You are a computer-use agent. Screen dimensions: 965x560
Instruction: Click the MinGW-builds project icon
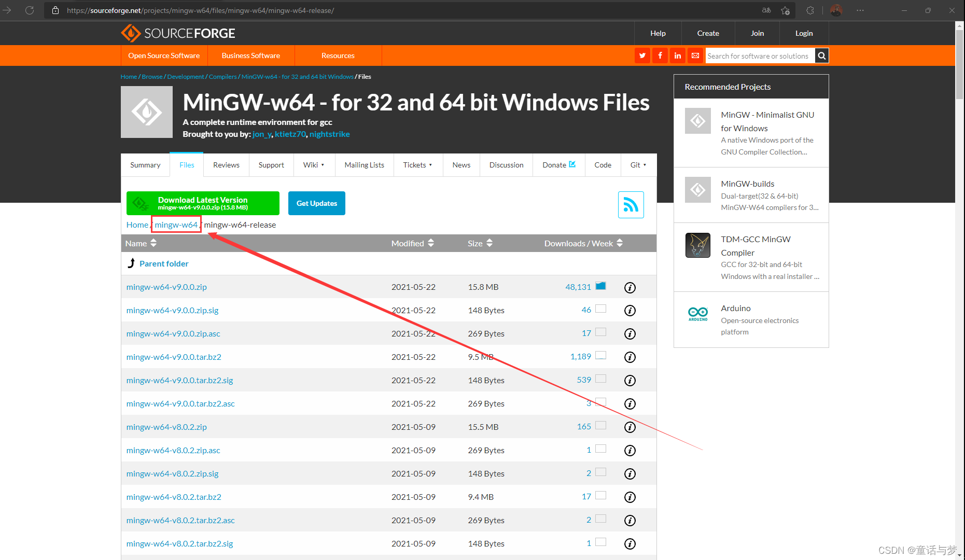[698, 190]
